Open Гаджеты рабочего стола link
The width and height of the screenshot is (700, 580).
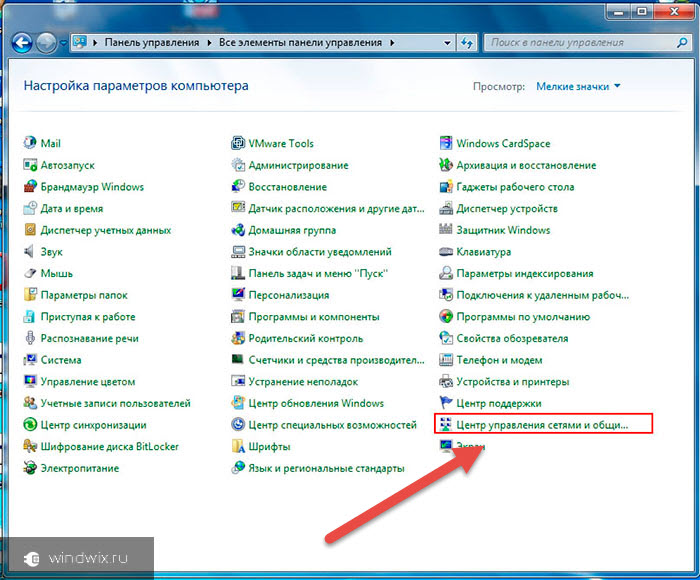515,187
